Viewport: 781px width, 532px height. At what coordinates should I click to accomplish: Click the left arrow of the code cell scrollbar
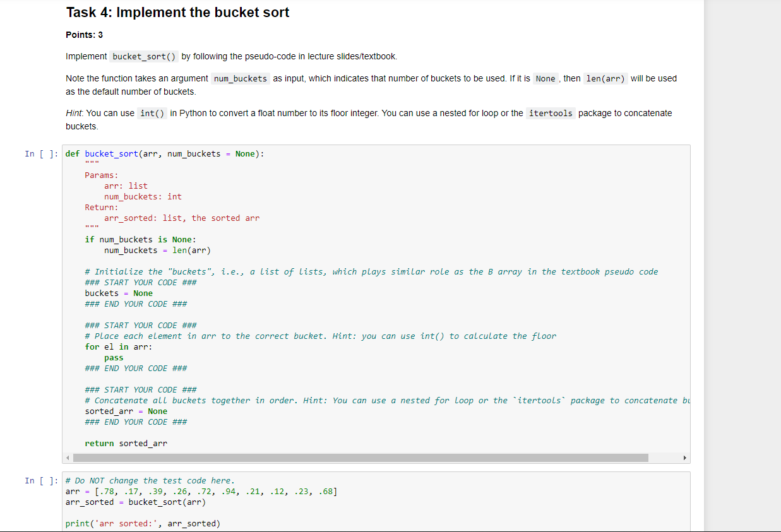click(68, 457)
